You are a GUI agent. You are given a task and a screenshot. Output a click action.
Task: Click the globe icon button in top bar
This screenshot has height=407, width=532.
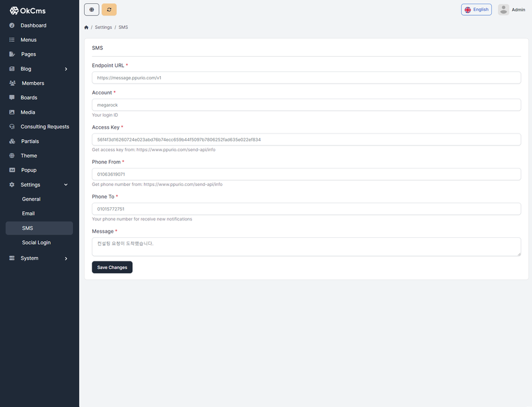pyautogui.click(x=92, y=9)
